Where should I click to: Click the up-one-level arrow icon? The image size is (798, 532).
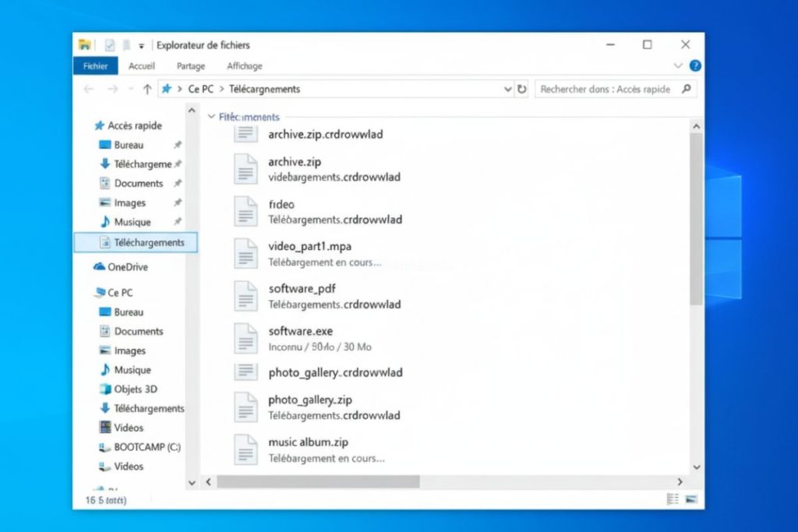coord(147,89)
